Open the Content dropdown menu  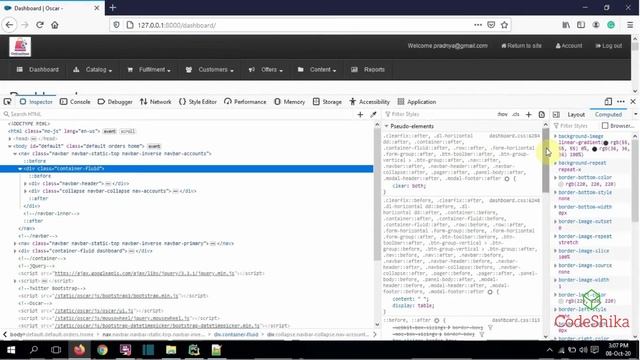[x=317, y=70]
